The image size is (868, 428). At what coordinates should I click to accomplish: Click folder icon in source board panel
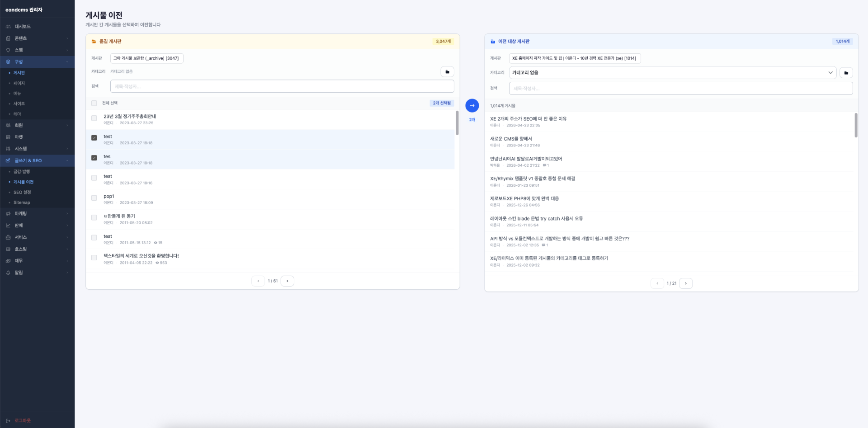click(447, 71)
